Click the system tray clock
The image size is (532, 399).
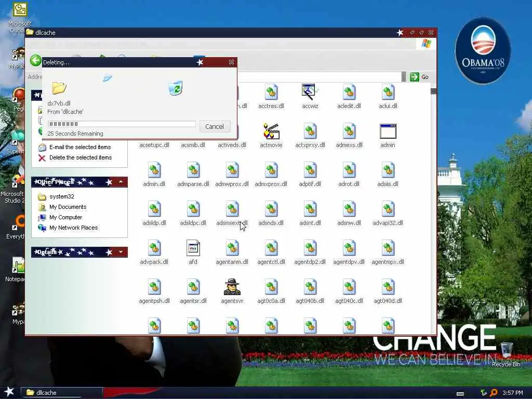(513, 393)
